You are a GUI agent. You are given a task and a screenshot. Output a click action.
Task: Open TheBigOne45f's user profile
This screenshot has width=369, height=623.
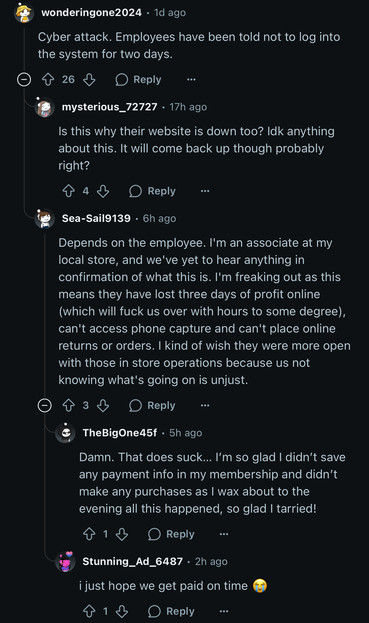[120, 433]
